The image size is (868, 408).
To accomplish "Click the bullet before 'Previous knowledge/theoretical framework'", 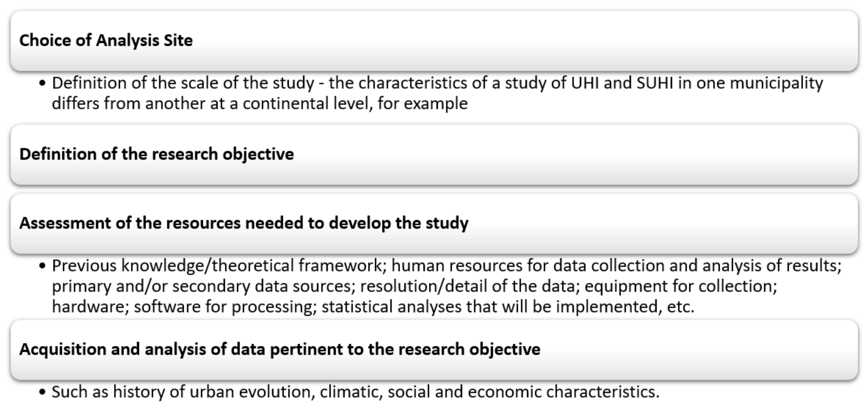I will [x=42, y=266].
